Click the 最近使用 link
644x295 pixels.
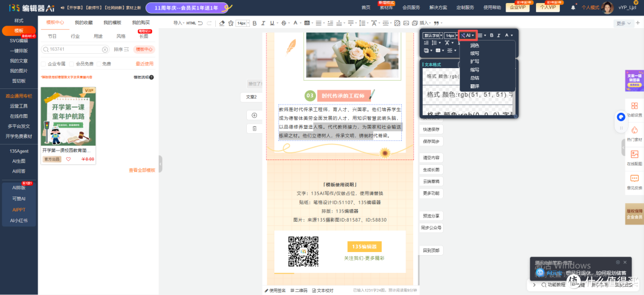[x=144, y=64]
